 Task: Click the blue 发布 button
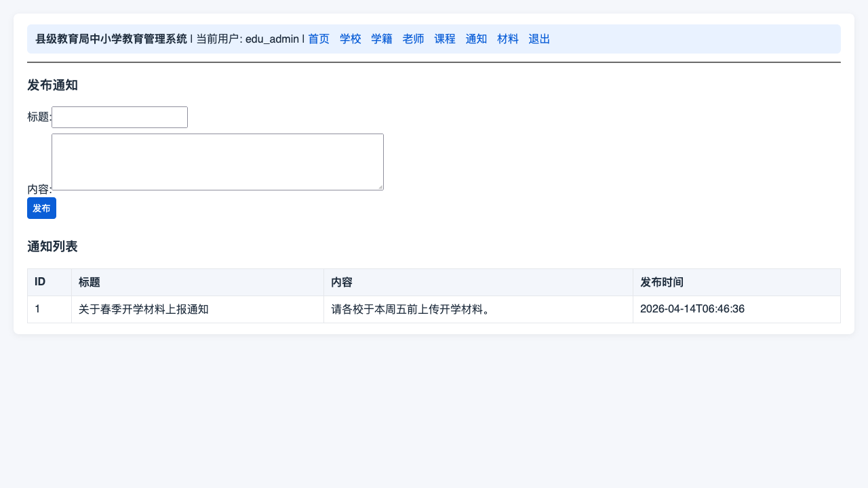pyautogui.click(x=41, y=208)
